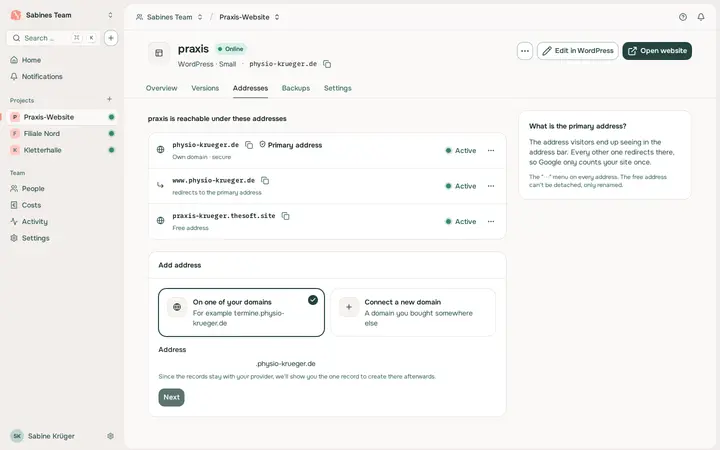
Task: Click Edit in WordPress button
Action: [x=578, y=51]
